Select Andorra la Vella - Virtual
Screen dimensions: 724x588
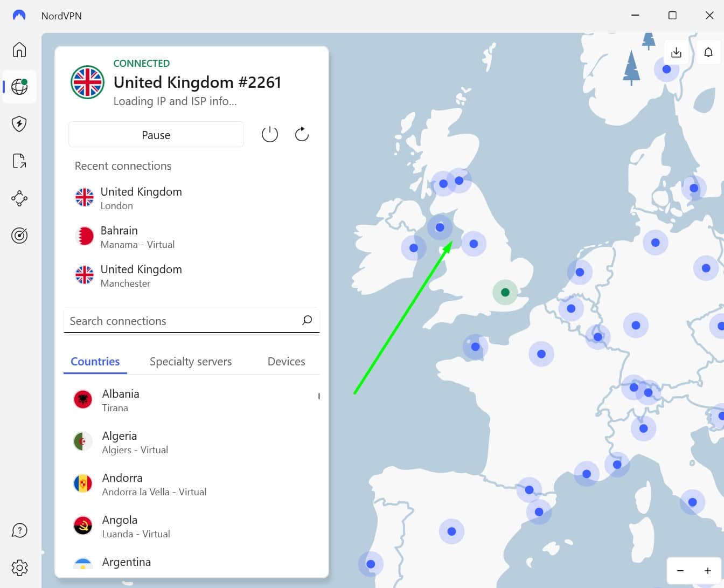(x=192, y=484)
